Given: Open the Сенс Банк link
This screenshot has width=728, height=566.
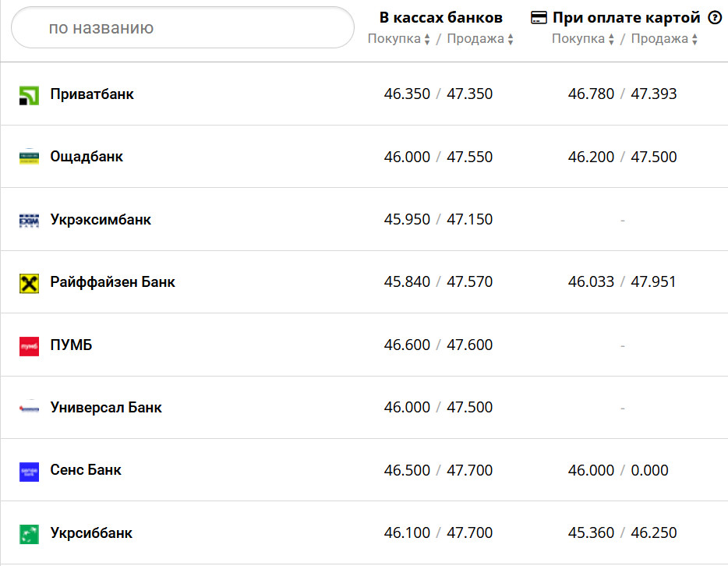Looking at the screenshot, I should 86,470.
